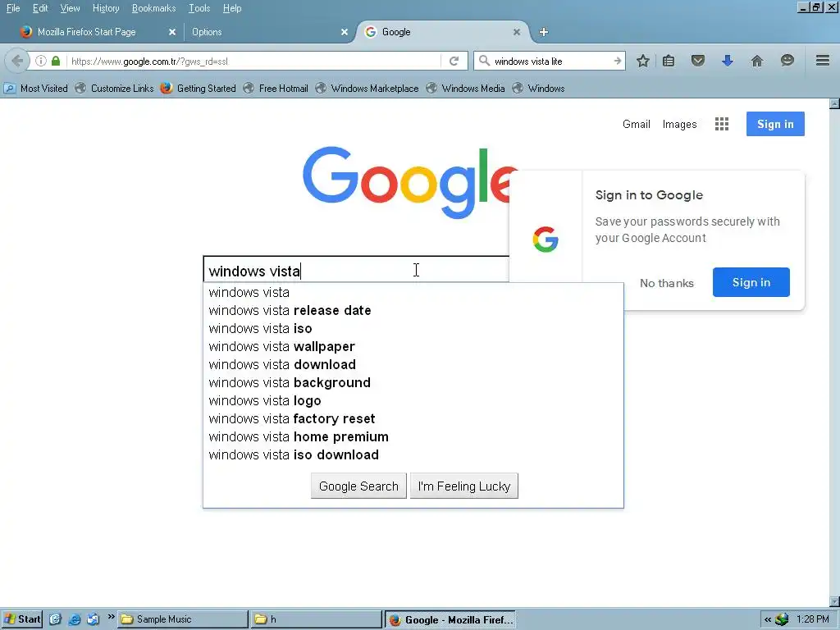Open the Getting Started bookmark
840x630 pixels.
(199, 89)
